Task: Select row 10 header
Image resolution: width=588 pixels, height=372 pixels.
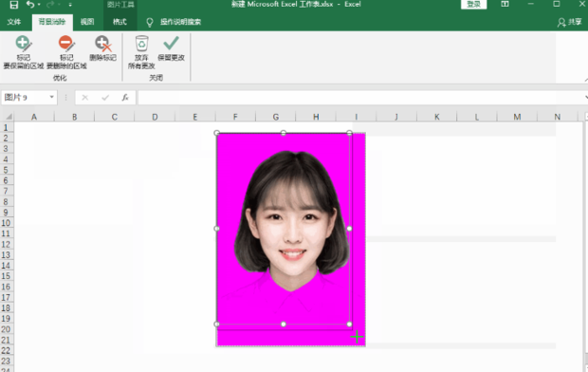Action: 7,223
